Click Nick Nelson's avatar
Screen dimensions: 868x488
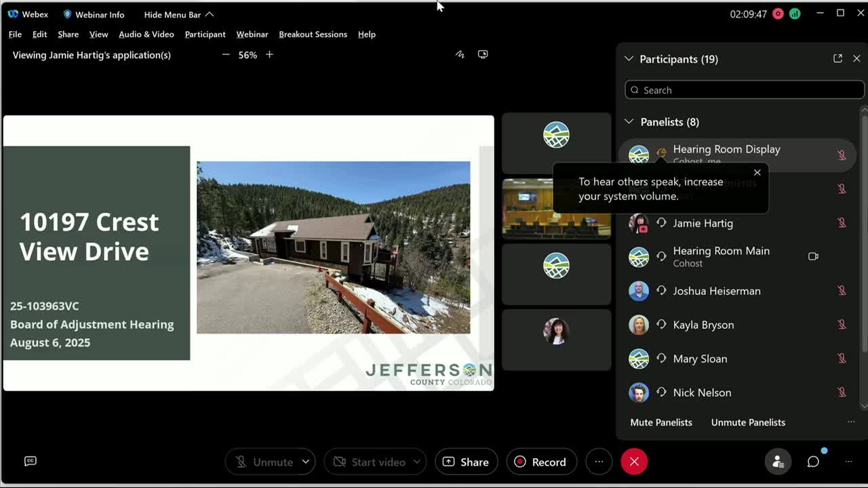(x=639, y=392)
